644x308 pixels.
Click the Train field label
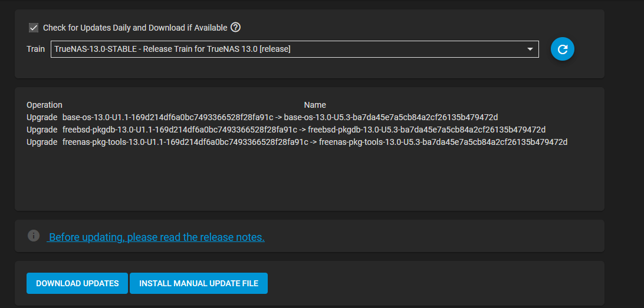[x=36, y=49]
